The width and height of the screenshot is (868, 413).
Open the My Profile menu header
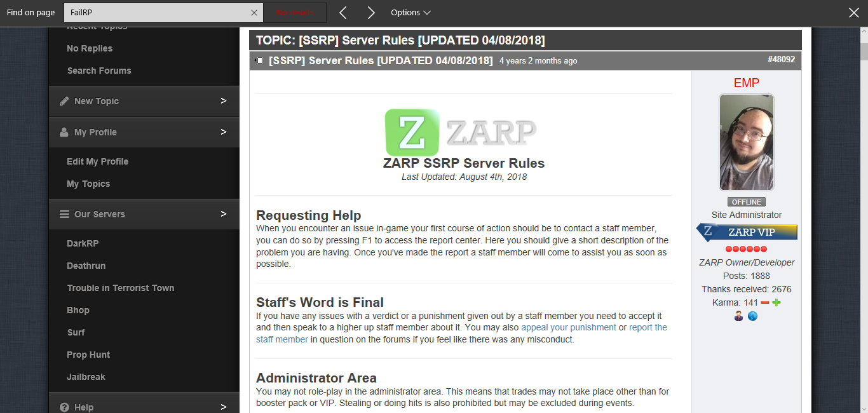pos(144,132)
